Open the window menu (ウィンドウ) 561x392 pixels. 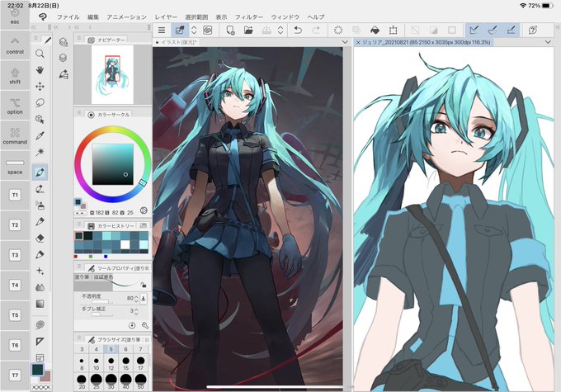point(285,17)
